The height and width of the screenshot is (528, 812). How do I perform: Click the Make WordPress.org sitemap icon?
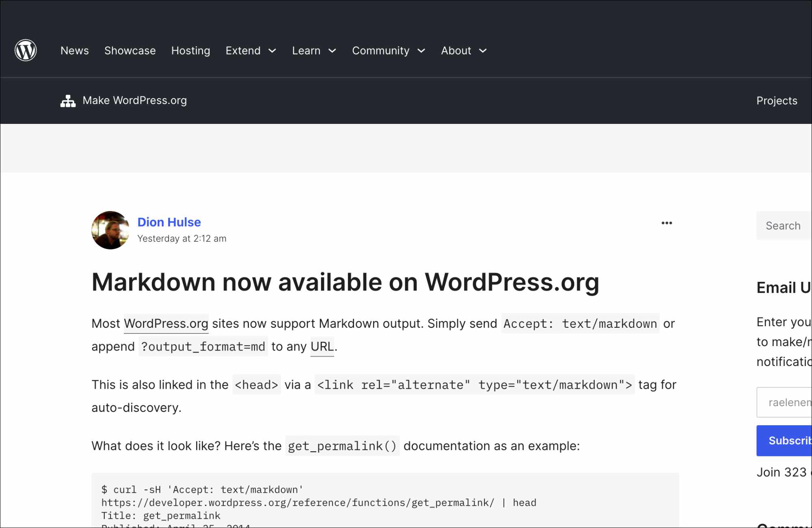tap(68, 101)
